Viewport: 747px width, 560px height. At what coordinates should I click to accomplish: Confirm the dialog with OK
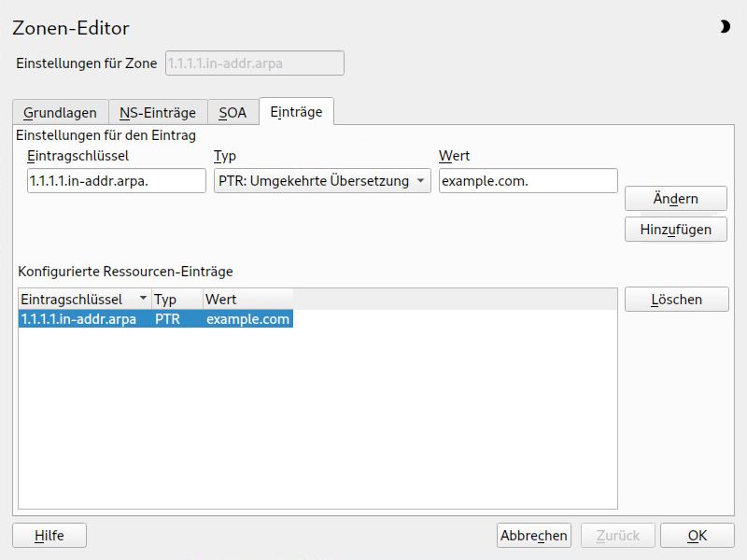(697, 535)
